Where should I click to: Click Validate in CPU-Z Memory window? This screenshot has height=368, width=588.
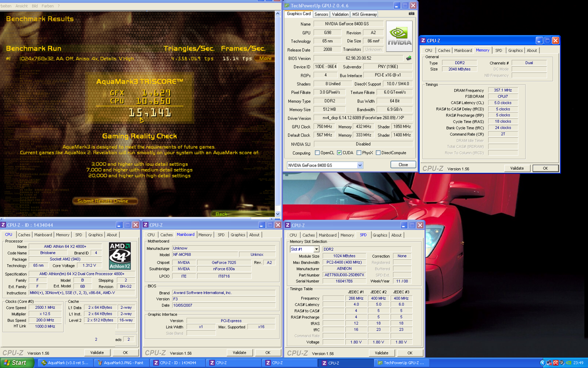click(517, 168)
